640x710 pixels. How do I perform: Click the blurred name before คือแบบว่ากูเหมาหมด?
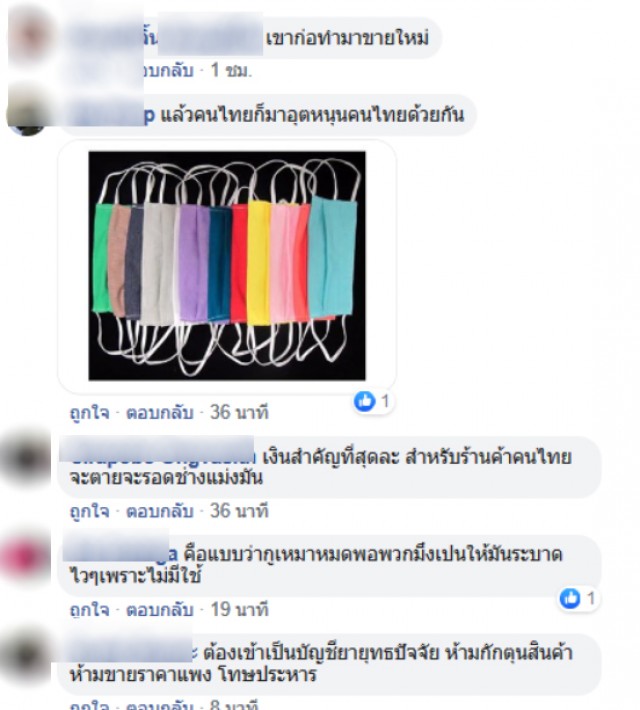coord(120,553)
